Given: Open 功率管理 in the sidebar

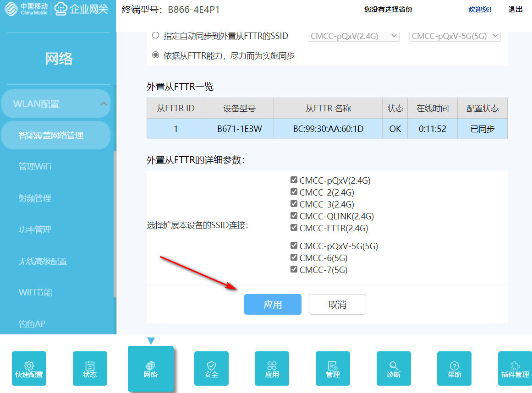Looking at the screenshot, I should tap(35, 229).
